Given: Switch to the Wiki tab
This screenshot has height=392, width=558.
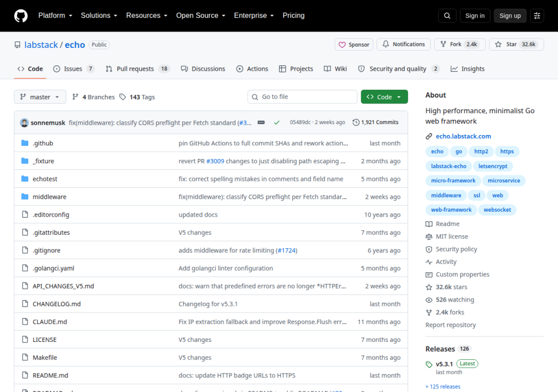Looking at the screenshot, I should point(335,69).
